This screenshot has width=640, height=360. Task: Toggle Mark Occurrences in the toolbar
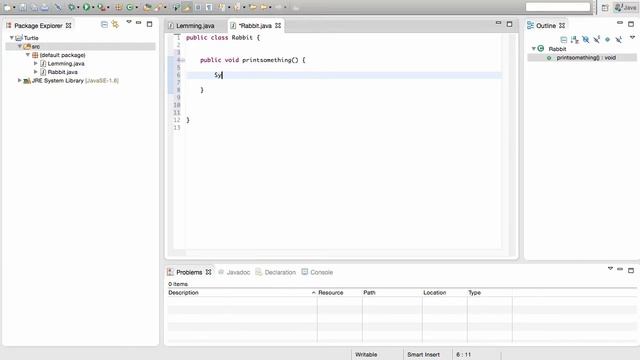point(187,7)
